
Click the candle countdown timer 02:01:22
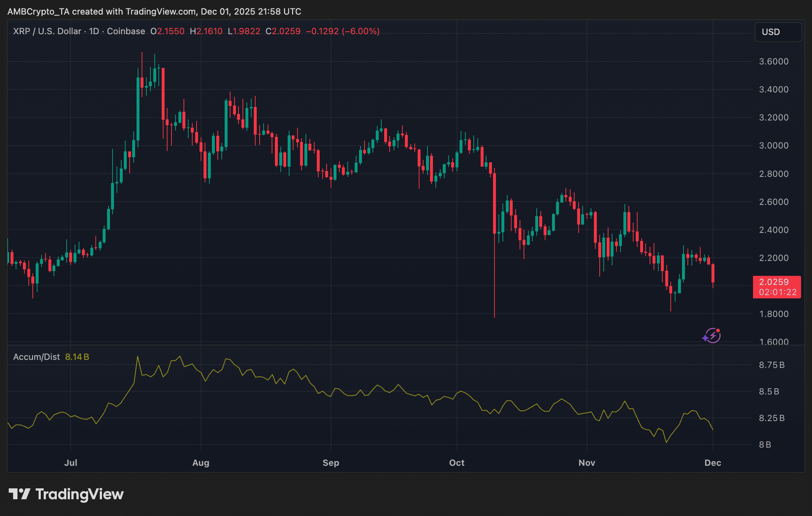coord(777,291)
